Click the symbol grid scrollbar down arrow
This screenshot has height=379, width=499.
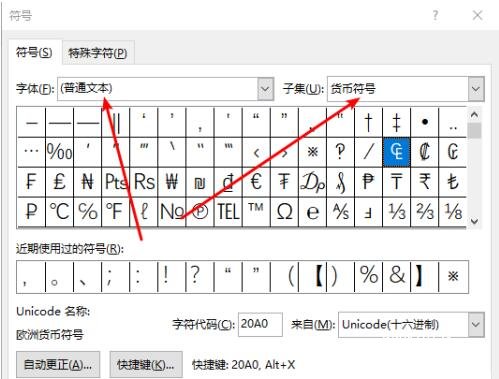point(474,221)
